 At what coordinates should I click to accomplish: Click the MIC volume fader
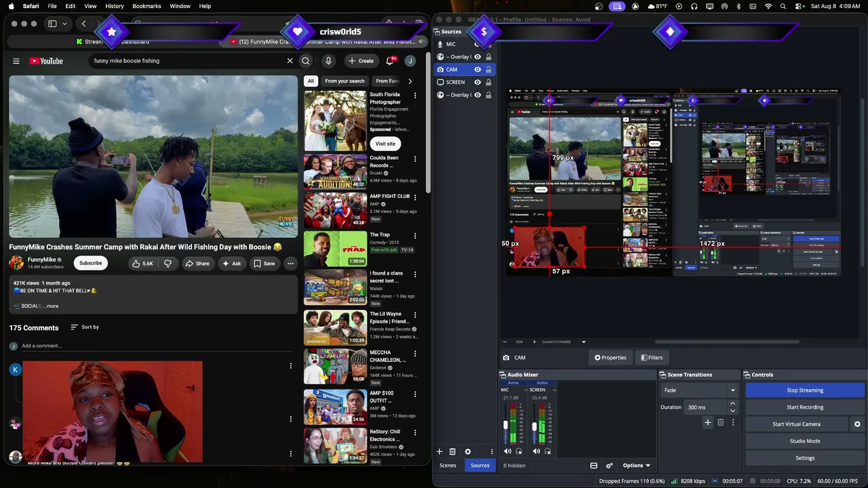click(x=505, y=426)
